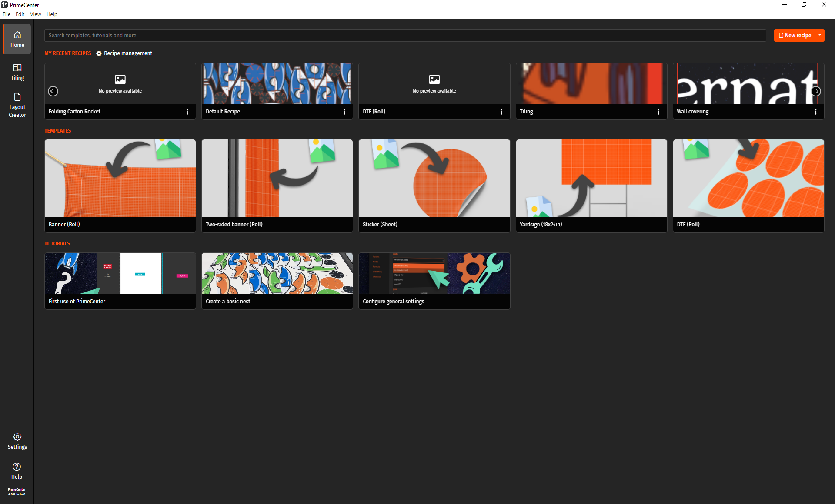The width and height of the screenshot is (835, 504).
Task: Open options menu for Default Recipe
Action: [x=344, y=112]
